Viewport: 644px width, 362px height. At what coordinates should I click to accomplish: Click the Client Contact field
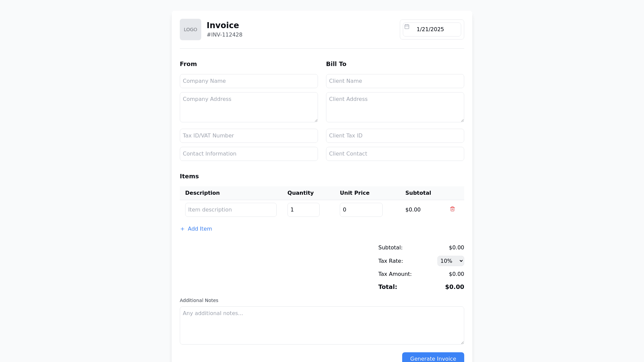pos(395,154)
